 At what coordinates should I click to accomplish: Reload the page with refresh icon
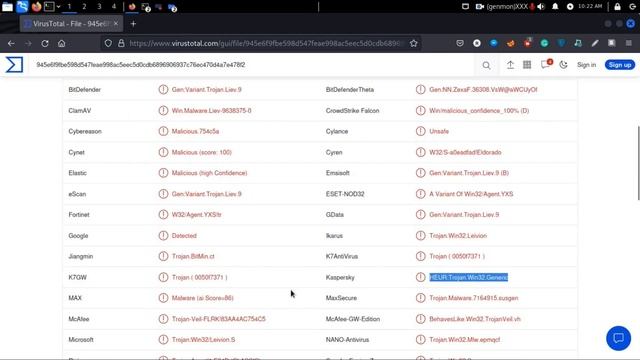[45, 43]
